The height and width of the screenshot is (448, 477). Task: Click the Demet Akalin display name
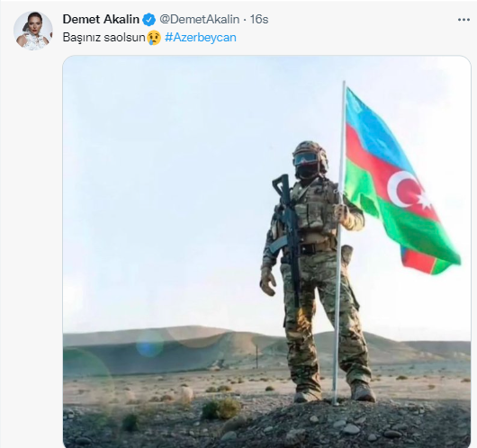[x=101, y=20]
